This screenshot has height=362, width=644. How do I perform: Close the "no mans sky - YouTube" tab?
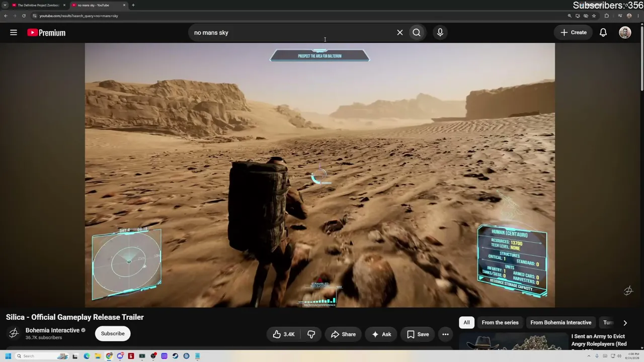pos(124,5)
